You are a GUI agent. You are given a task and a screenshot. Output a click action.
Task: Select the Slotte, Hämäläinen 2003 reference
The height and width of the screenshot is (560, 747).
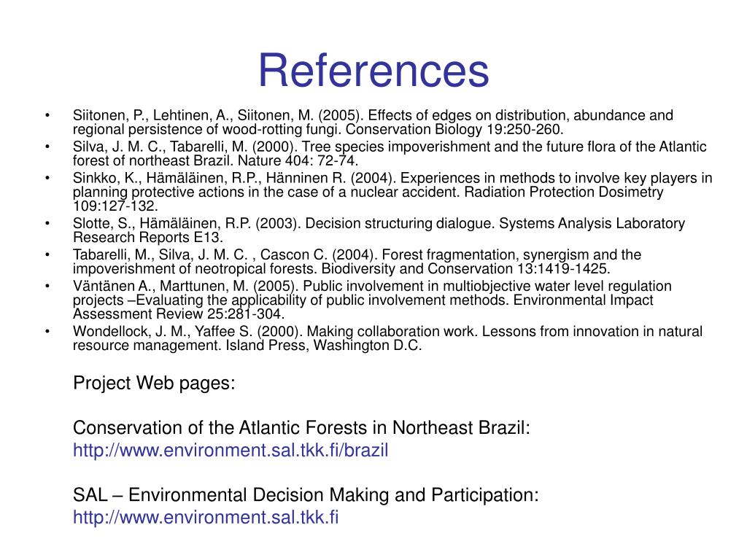pyautogui.click(x=379, y=230)
